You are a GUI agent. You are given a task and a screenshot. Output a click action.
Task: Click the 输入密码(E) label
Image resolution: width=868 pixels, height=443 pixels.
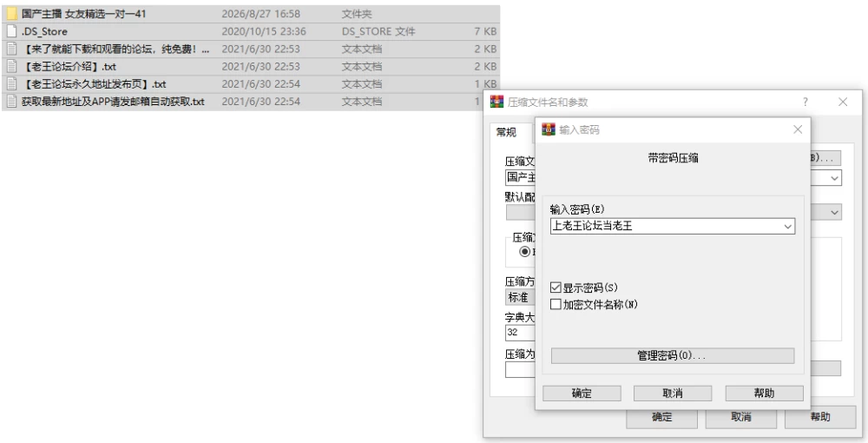tap(577, 209)
